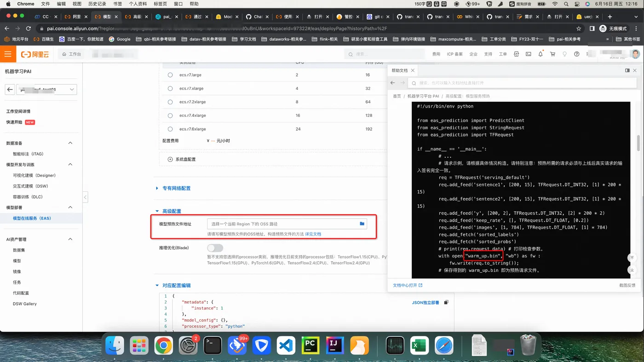Select the ecs.r7.large instance type
The image size is (644, 362).
pyautogui.click(x=170, y=75)
